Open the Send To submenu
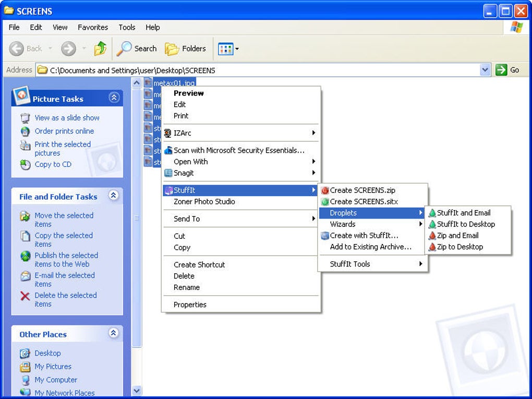 241,219
